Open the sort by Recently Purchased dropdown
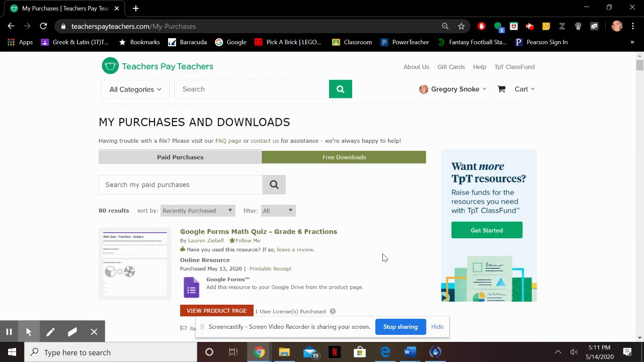The height and width of the screenshot is (362, 644). click(198, 211)
